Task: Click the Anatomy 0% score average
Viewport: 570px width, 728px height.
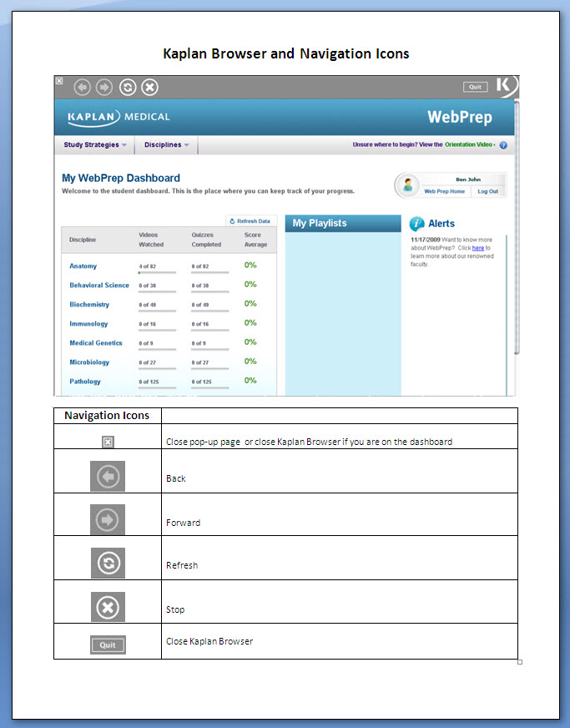Action: [x=250, y=265]
